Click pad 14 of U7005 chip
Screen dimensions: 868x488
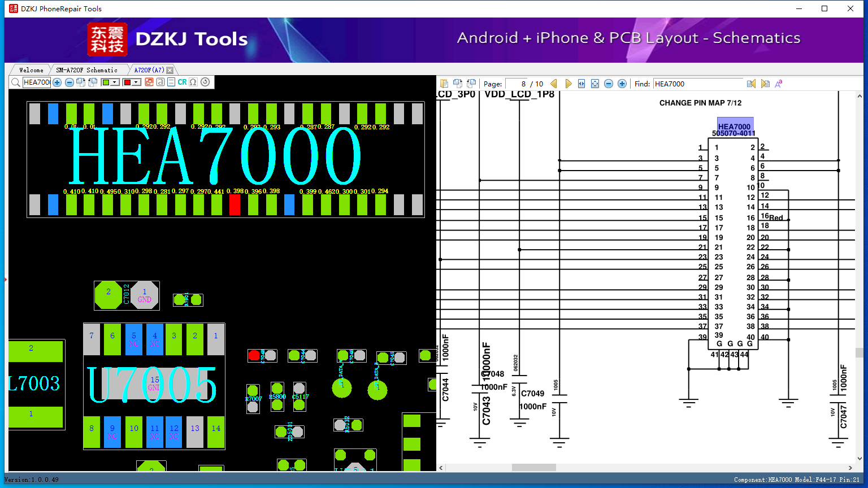(216, 433)
